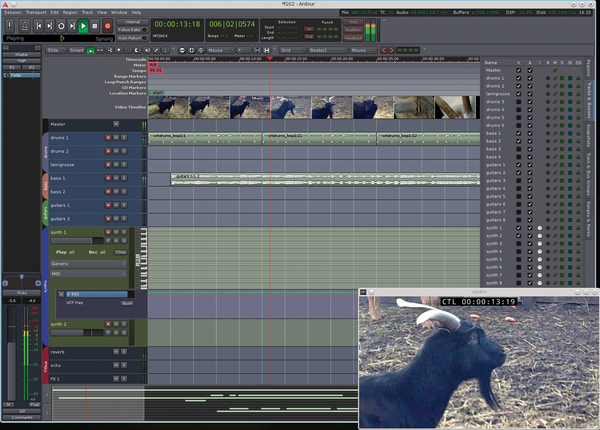Image resolution: width=600 pixels, height=430 pixels.
Task: Click the Feedback alert button
Action: pos(353,38)
